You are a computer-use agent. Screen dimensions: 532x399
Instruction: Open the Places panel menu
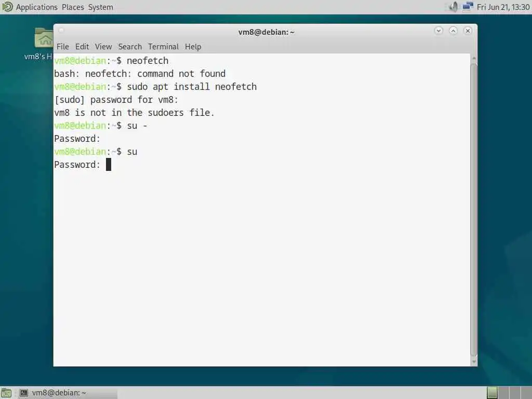pyautogui.click(x=73, y=7)
